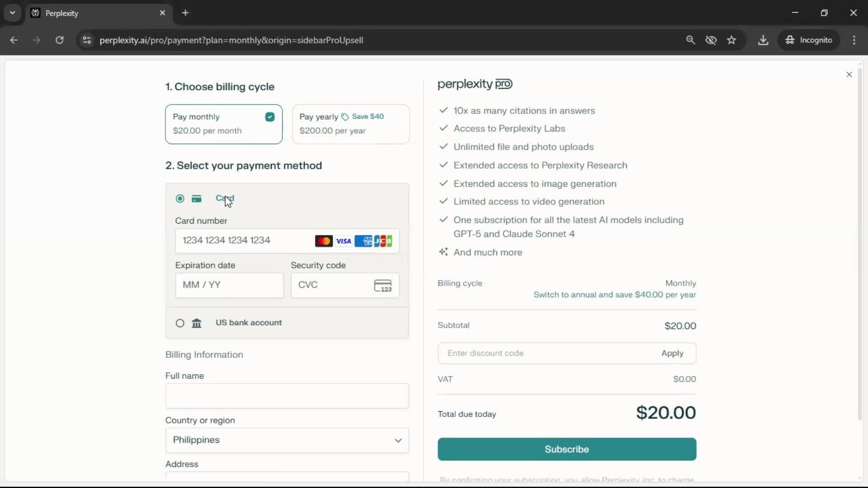Click the switch to annual savings link
868x488 pixels.
614,295
